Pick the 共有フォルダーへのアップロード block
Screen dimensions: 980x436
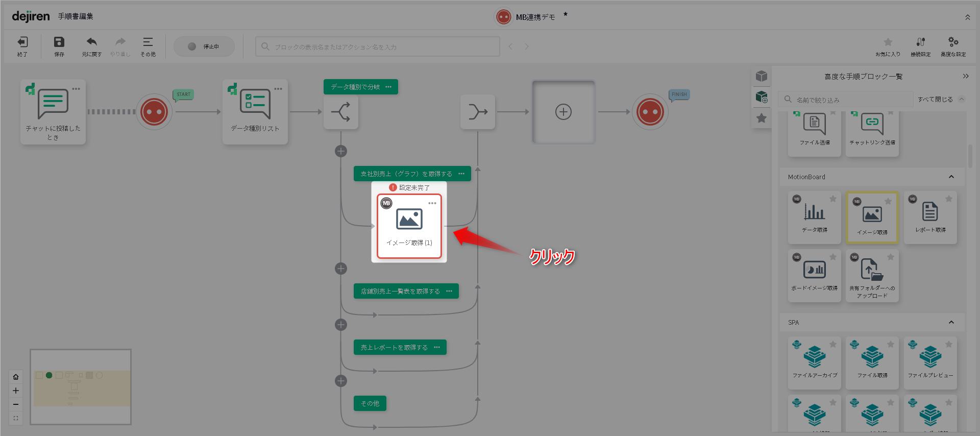(x=872, y=276)
